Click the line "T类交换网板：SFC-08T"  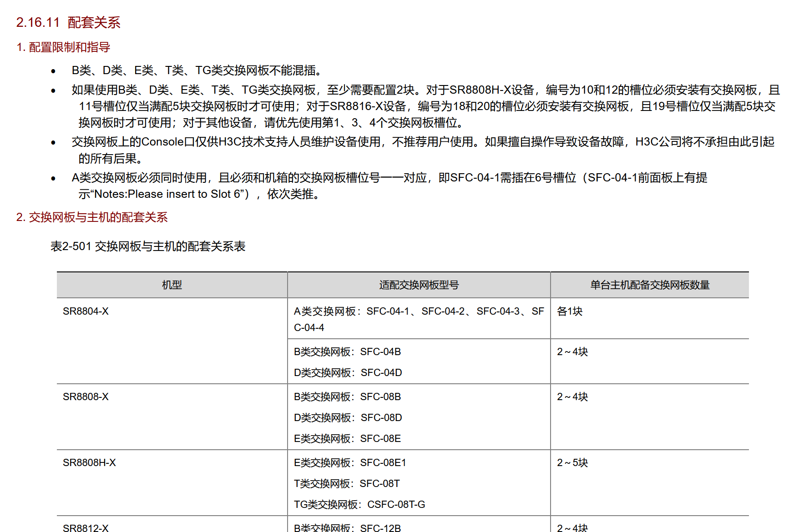(347, 484)
